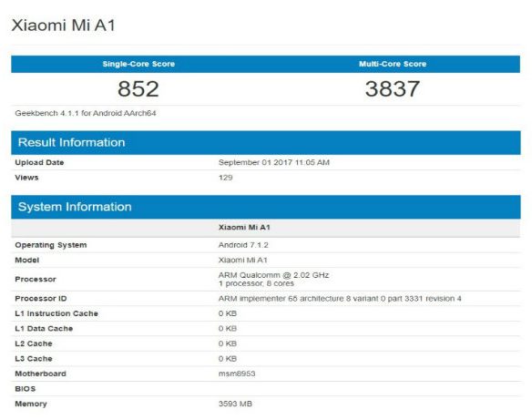
Task: Click the Model value Xiaomi Mi A1
Action: (x=243, y=261)
